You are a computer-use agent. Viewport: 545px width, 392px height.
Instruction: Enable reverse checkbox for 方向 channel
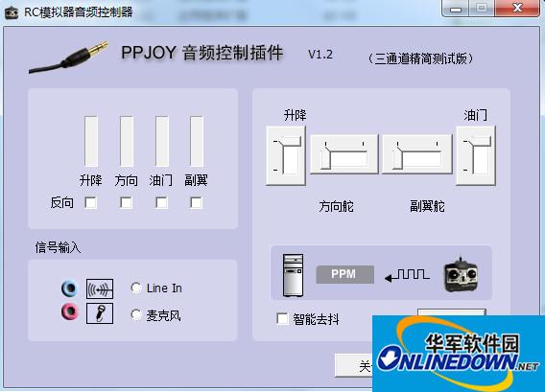pyautogui.click(x=126, y=202)
